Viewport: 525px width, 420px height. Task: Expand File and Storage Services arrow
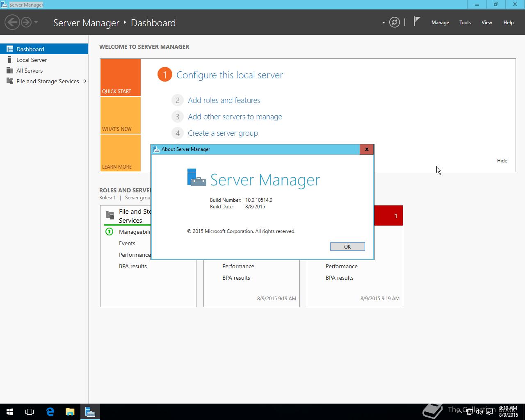pos(84,81)
